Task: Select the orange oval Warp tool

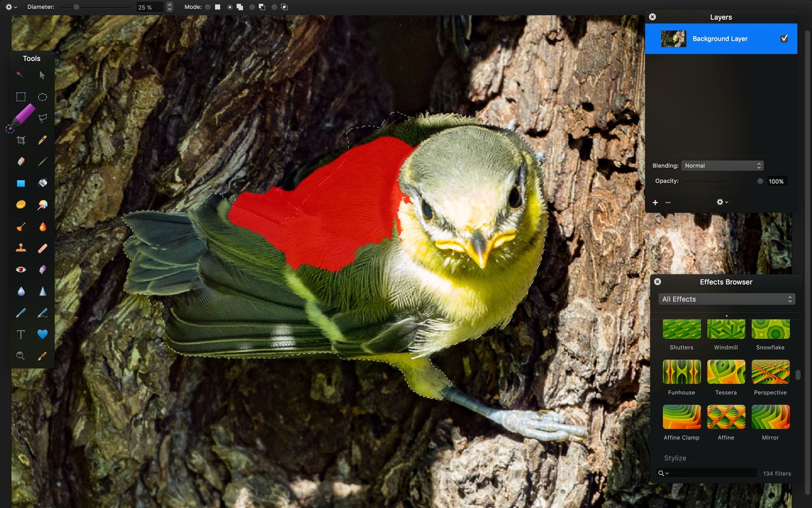Action: (x=21, y=204)
